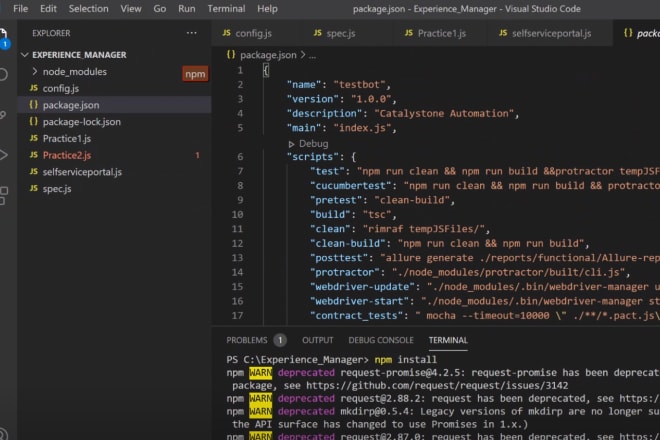
Task: Switch to the Practice1.js editor tab
Action: [x=442, y=33]
